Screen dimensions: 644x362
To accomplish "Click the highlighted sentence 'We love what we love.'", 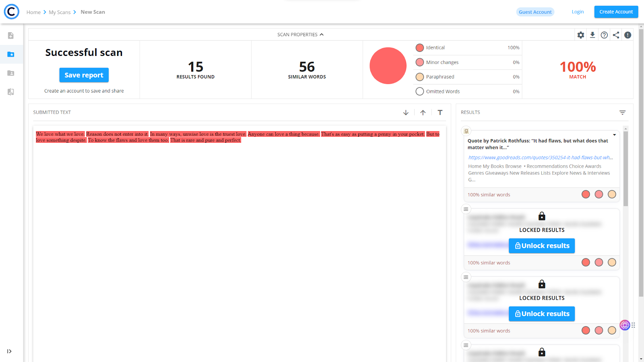I will pos(60,134).
